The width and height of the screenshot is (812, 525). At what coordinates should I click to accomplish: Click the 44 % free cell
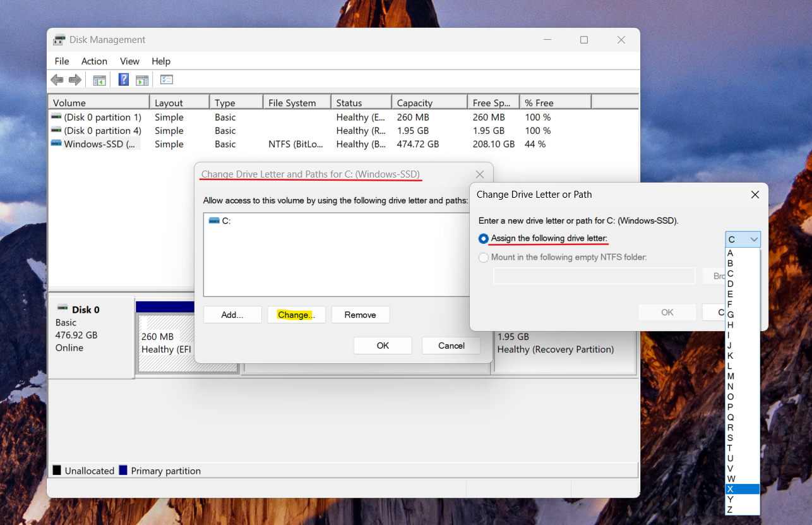(535, 144)
